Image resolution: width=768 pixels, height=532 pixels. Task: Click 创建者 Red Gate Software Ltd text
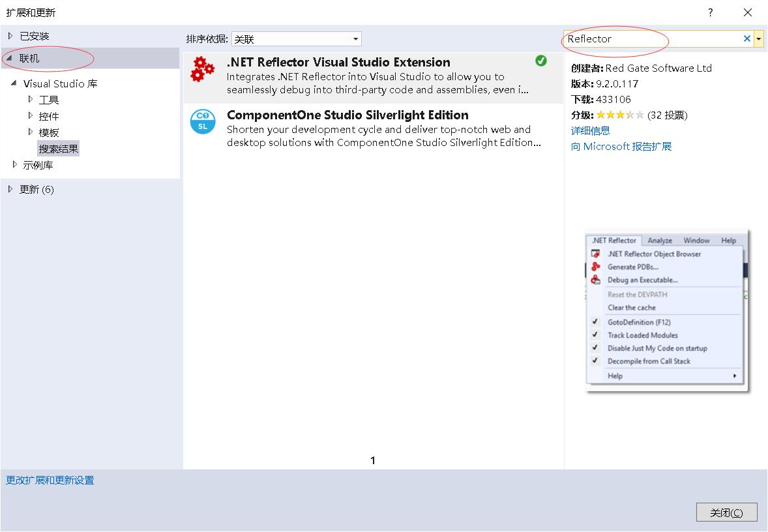coord(641,68)
